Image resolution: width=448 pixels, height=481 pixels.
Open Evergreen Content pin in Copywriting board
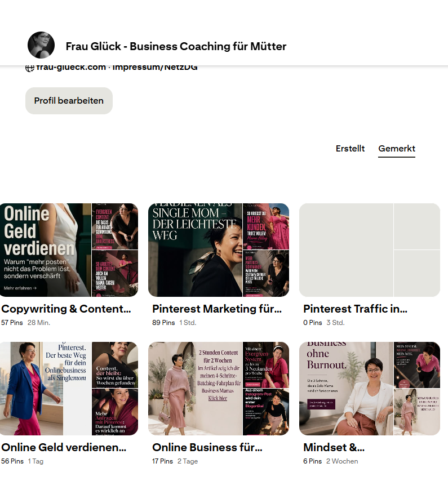pyautogui.click(x=115, y=226)
